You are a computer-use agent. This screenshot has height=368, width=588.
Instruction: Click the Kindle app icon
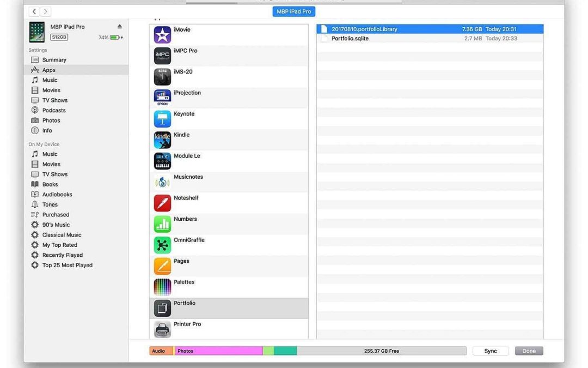coord(162,140)
